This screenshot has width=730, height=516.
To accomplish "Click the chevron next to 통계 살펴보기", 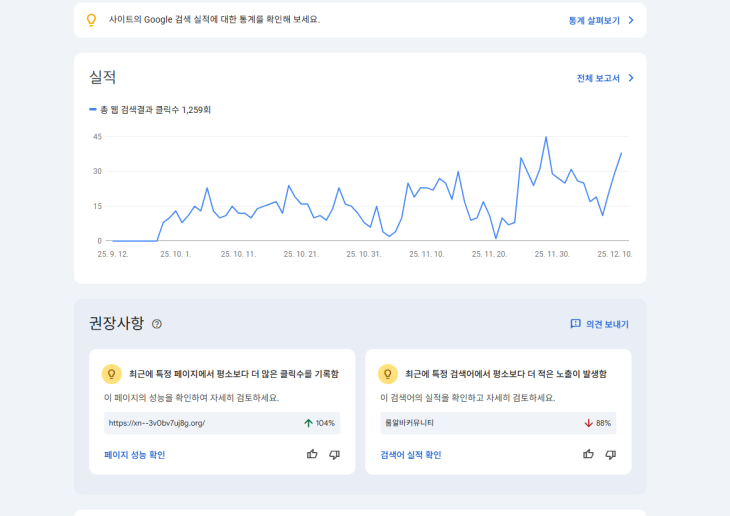I will point(631,20).
